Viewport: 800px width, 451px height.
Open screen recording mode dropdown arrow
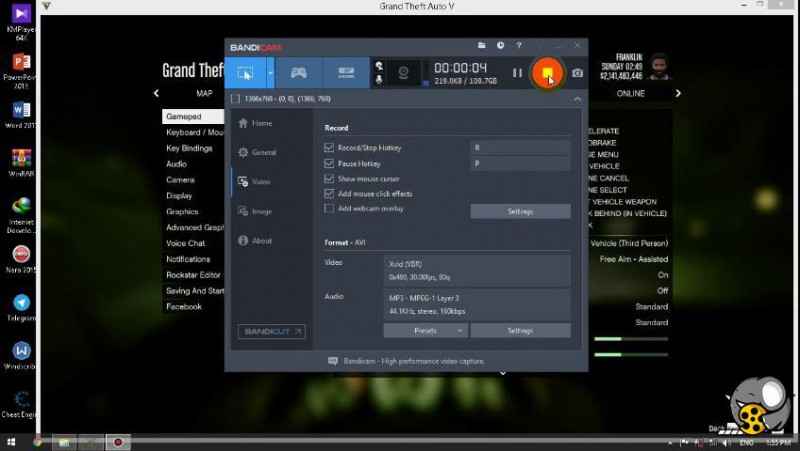pos(270,72)
